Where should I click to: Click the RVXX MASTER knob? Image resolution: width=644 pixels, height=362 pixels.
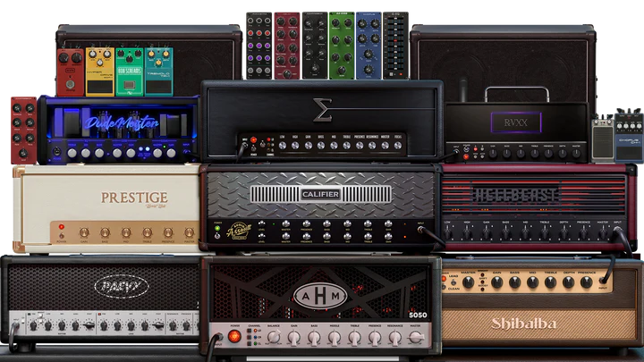click(576, 154)
